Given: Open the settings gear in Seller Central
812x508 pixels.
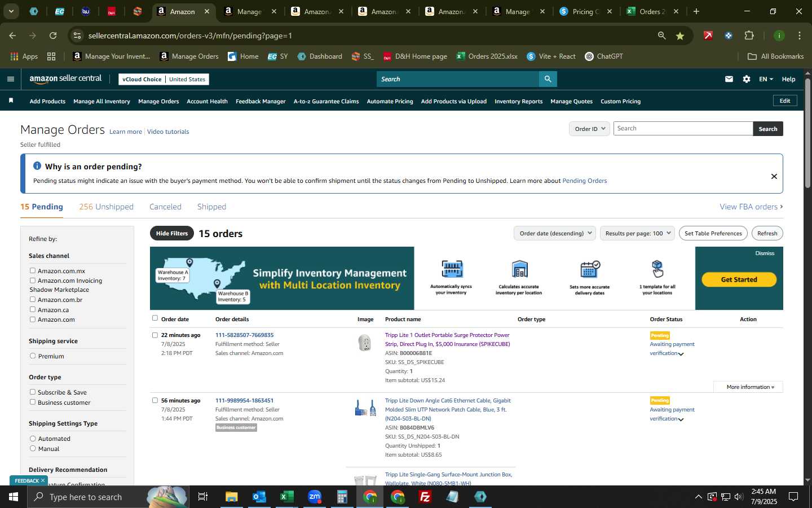Looking at the screenshot, I should click(747, 79).
